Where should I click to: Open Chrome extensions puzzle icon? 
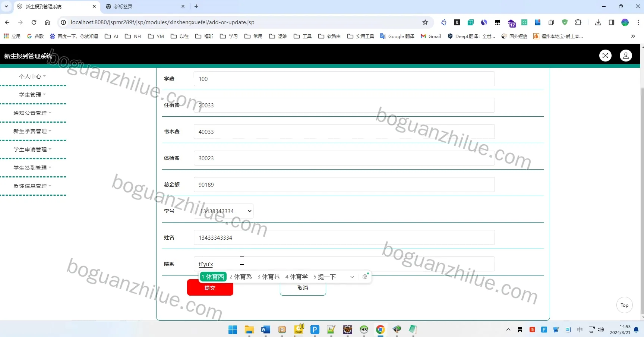(x=578, y=22)
